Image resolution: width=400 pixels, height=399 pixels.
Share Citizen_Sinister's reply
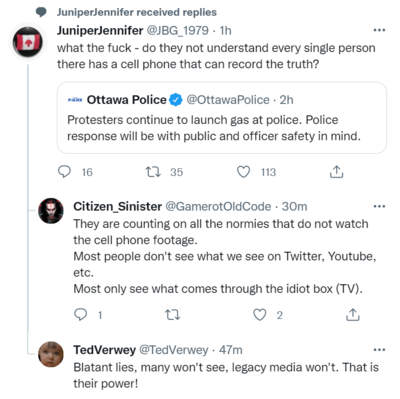click(352, 314)
